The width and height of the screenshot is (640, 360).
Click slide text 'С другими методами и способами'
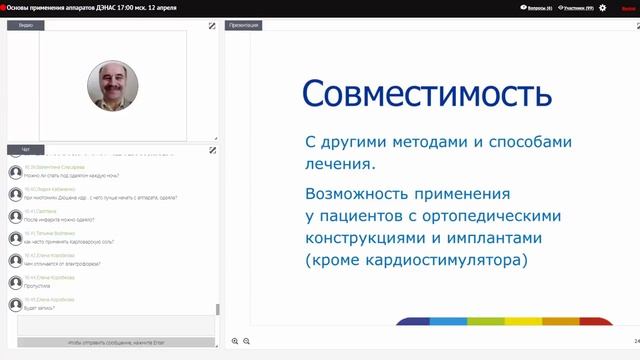point(438,142)
